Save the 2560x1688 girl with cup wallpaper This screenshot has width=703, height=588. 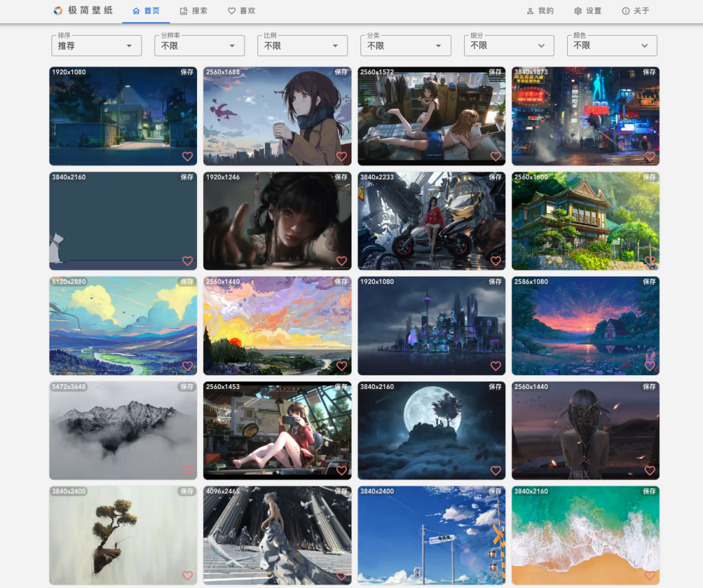[x=341, y=72]
